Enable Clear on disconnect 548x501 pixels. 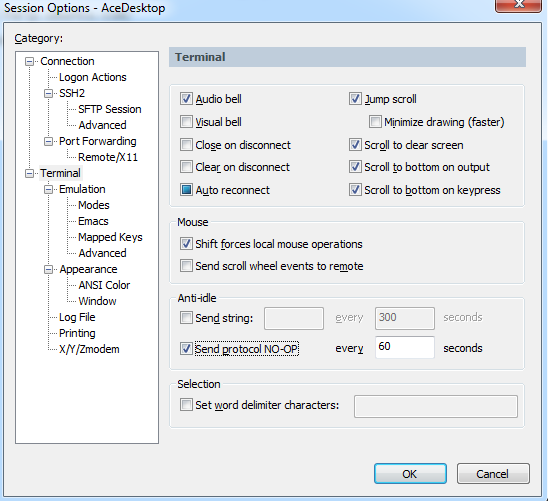coord(186,167)
